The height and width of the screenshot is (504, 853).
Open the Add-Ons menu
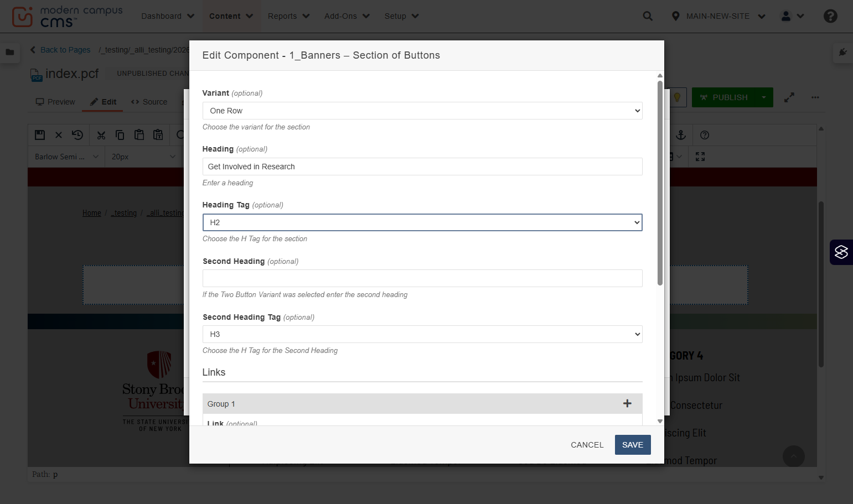click(347, 16)
